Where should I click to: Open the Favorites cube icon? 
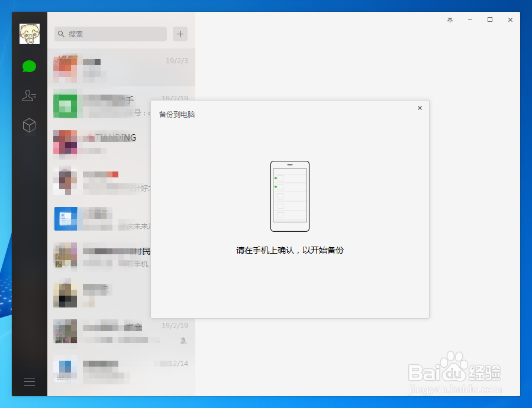click(29, 125)
